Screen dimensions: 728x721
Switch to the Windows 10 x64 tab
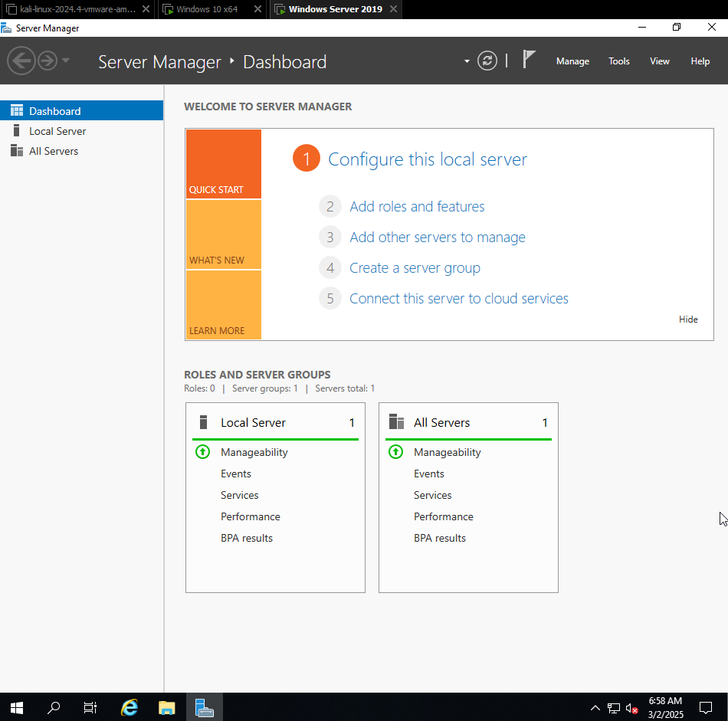tap(207, 9)
